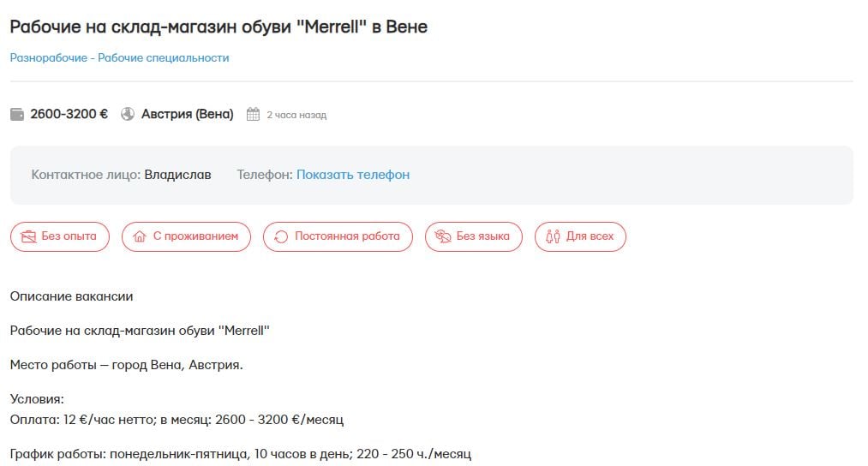The height and width of the screenshot is (466, 868).
Task: Click the wallet salary icon
Action: coord(17,114)
